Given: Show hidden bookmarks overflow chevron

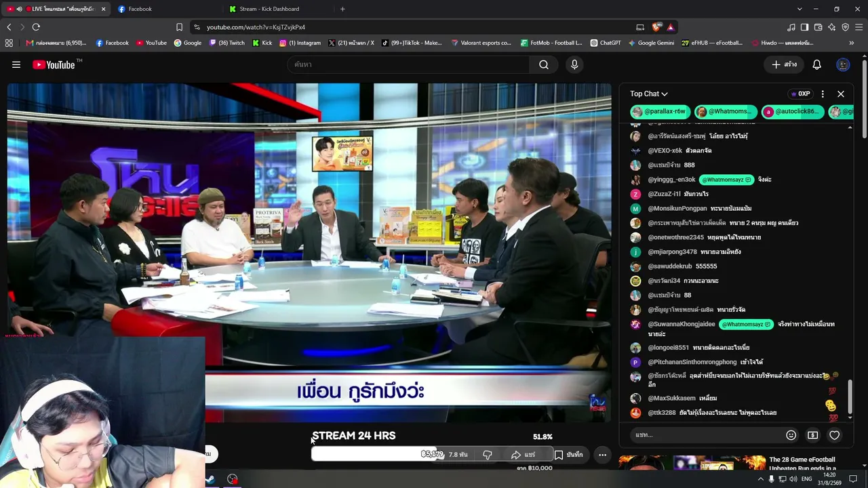Looking at the screenshot, I should click(852, 43).
